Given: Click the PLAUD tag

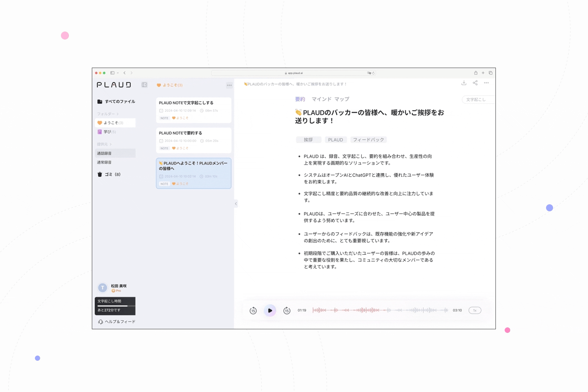Looking at the screenshot, I should [336, 140].
